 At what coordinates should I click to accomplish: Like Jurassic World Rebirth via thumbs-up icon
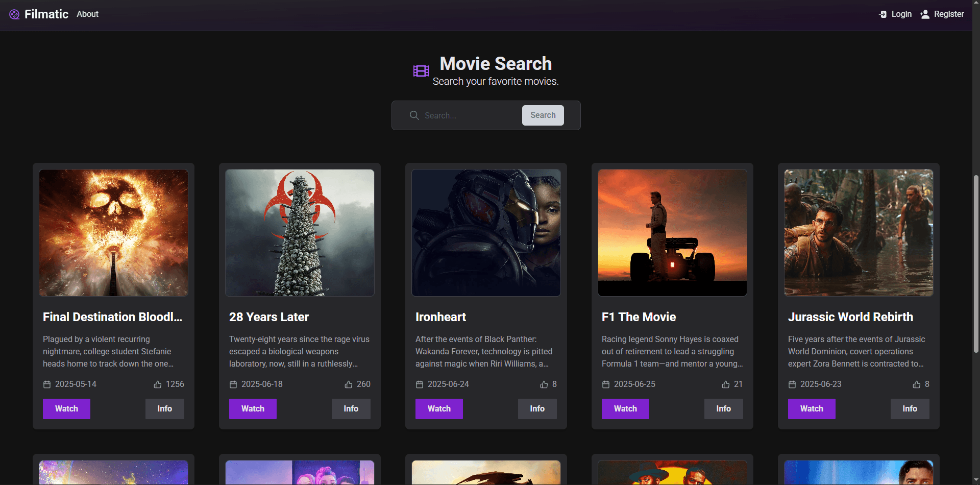(917, 384)
